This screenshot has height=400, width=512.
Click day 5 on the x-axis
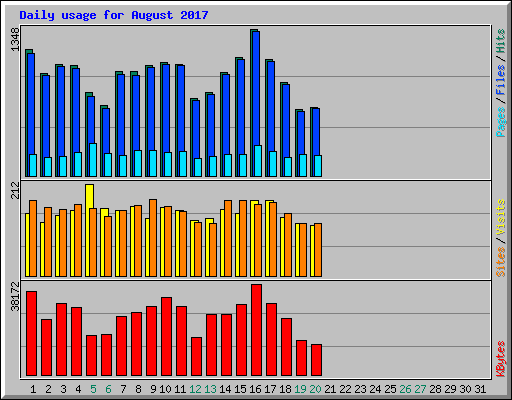coord(93,389)
